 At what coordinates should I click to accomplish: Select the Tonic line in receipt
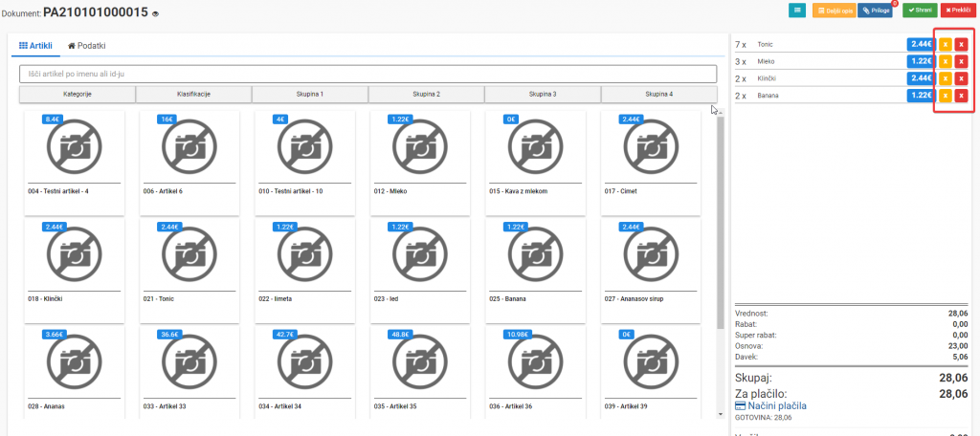tap(853, 44)
